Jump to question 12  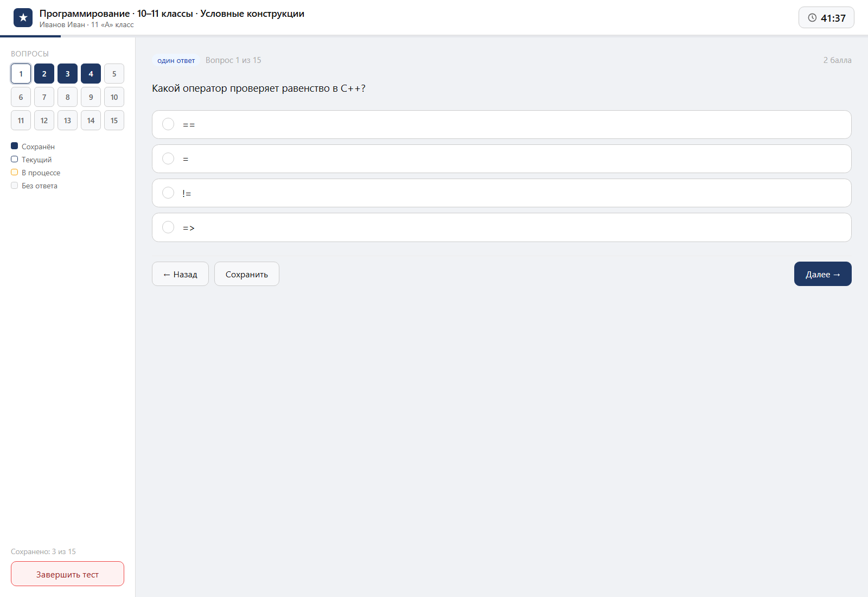pyautogui.click(x=44, y=120)
